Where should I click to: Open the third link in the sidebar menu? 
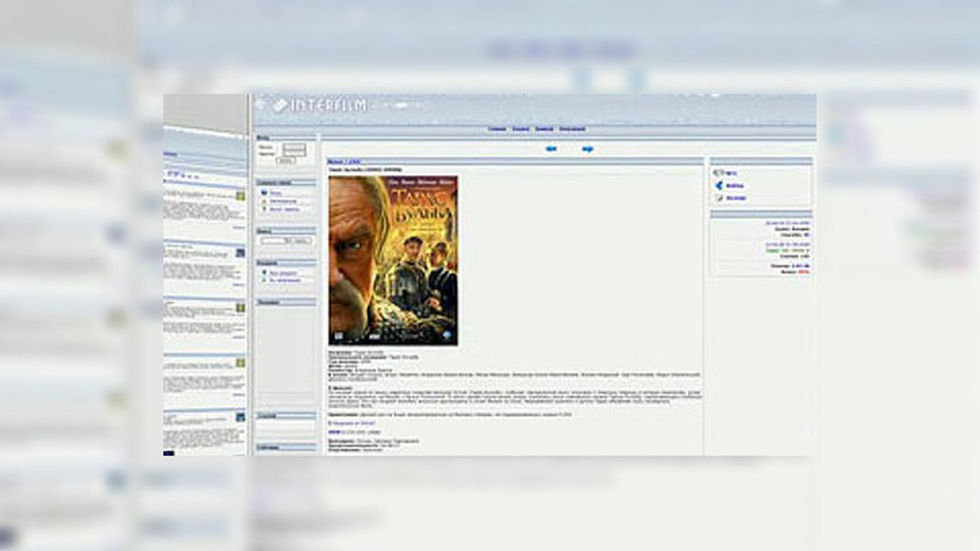click(x=284, y=209)
